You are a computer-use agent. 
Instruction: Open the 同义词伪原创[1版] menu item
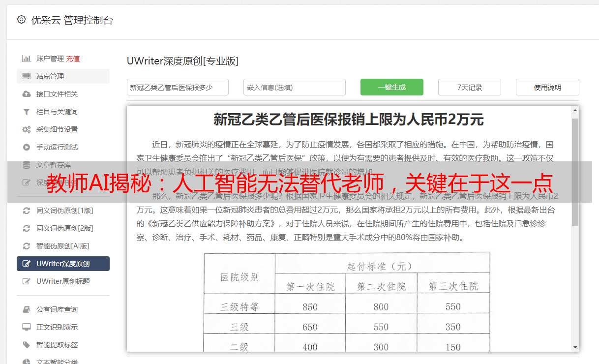coord(64,211)
